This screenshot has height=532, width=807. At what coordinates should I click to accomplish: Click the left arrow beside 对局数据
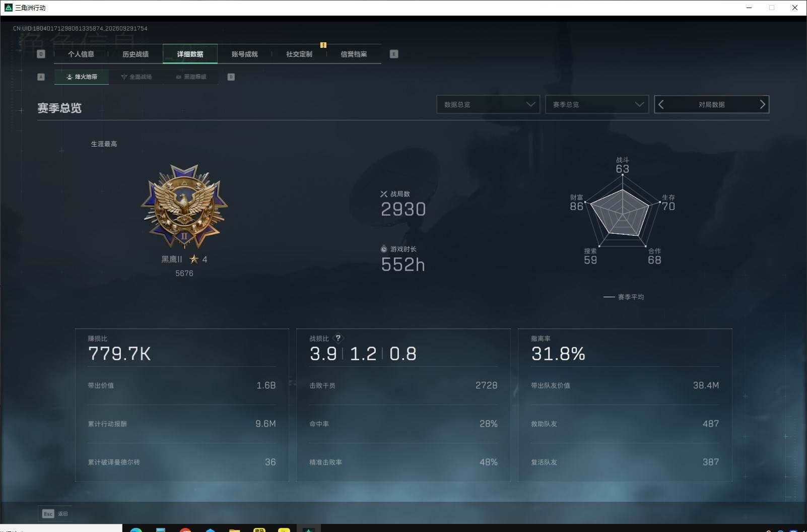pyautogui.click(x=661, y=104)
